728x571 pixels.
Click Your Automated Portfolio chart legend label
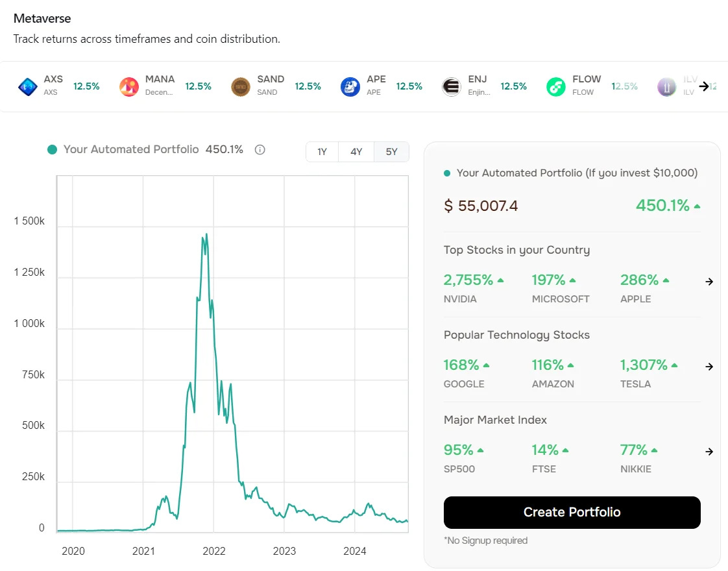[131, 149]
